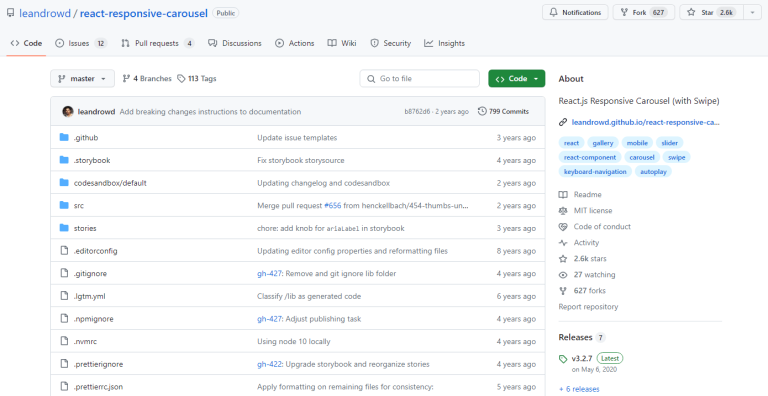Select the keyboard-navigation topic tag
Image resolution: width=768 pixels, height=396 pixels.
(595, 172)
